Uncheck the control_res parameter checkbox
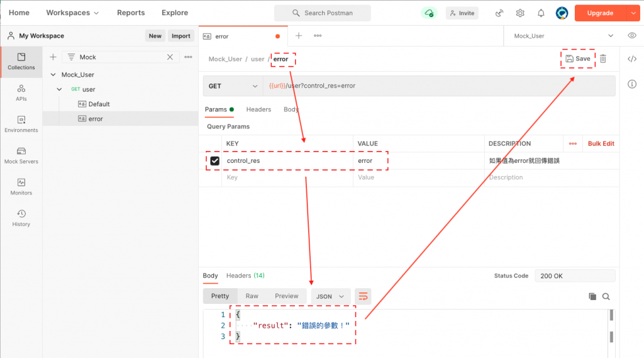The width and height of the screenshot is (644, 358). point(215,160)
